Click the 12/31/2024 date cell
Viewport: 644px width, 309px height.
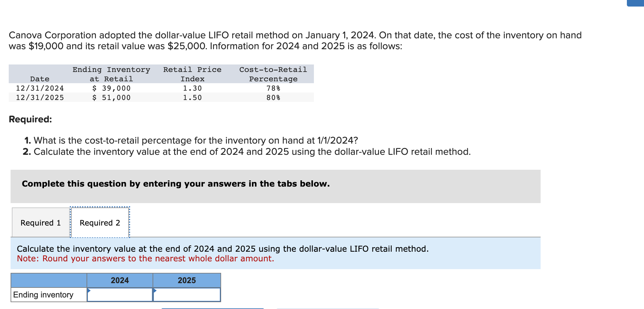pos(40,88)
